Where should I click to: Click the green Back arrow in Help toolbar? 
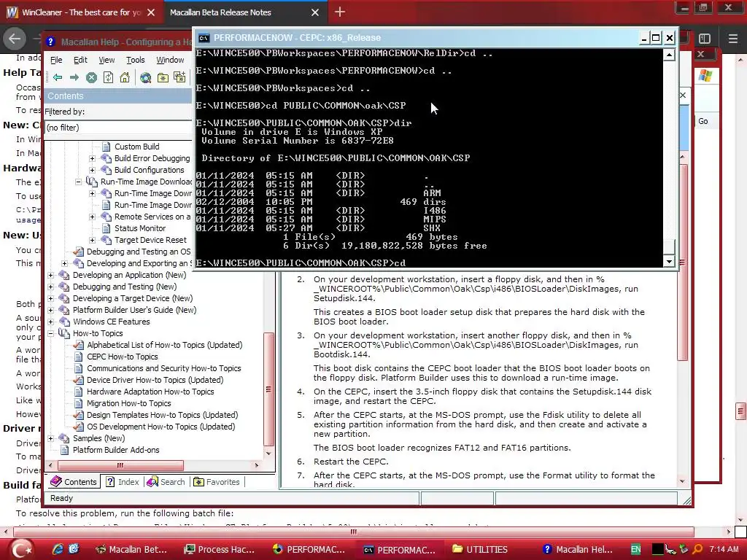[x=58, y=77]
